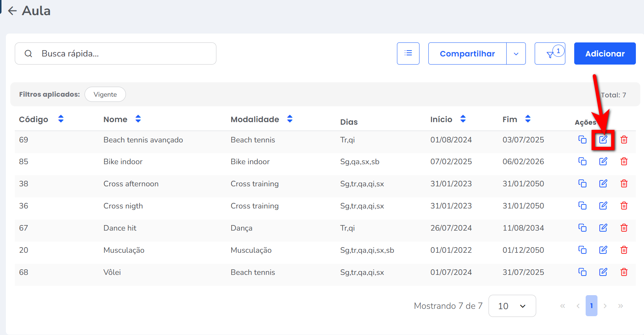The height and width of the screenshot is (335, 644).
Task: Click the Mostrando 7 de 7 text
Action: pos(448,306)
